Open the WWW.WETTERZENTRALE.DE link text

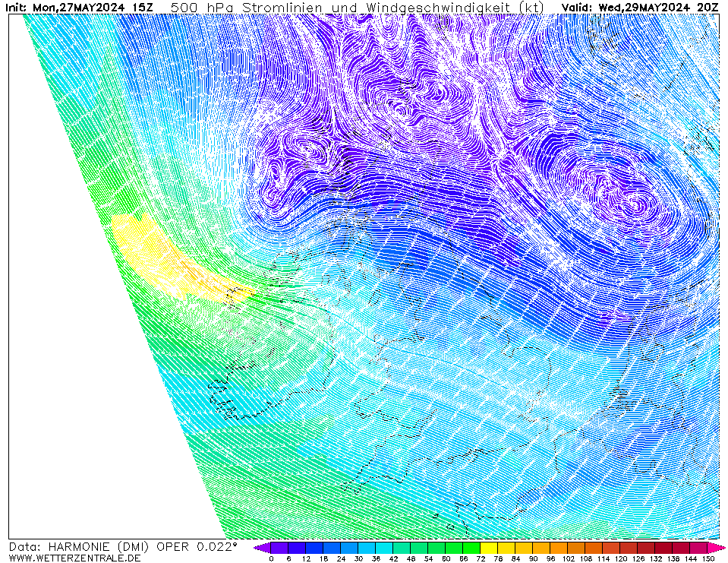[74, 558]
